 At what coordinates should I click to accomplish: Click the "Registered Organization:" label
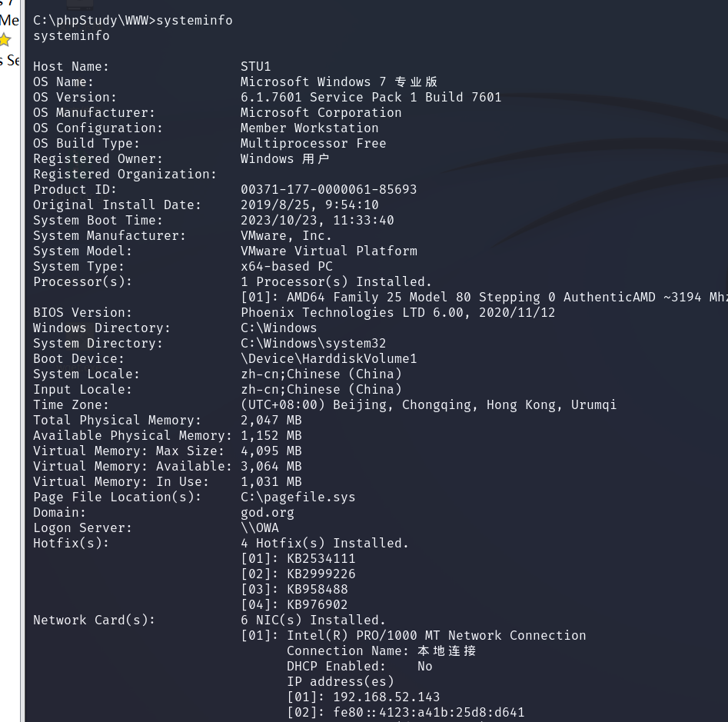click(x=125, y=174)
